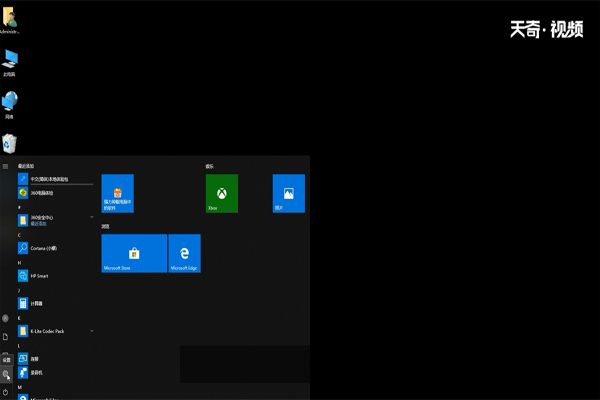The height and width of the screenshot is (400, 600).
Task: Click the tile group header above Microsoft Store
Action: coord(105,226)
